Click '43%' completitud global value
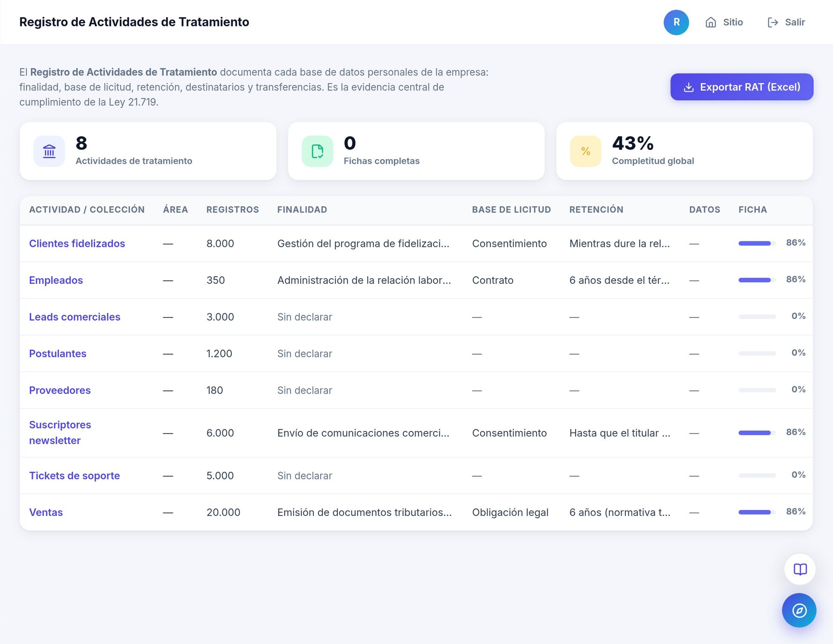This screenshot has width=833, height=644. (x=633, y=143)
